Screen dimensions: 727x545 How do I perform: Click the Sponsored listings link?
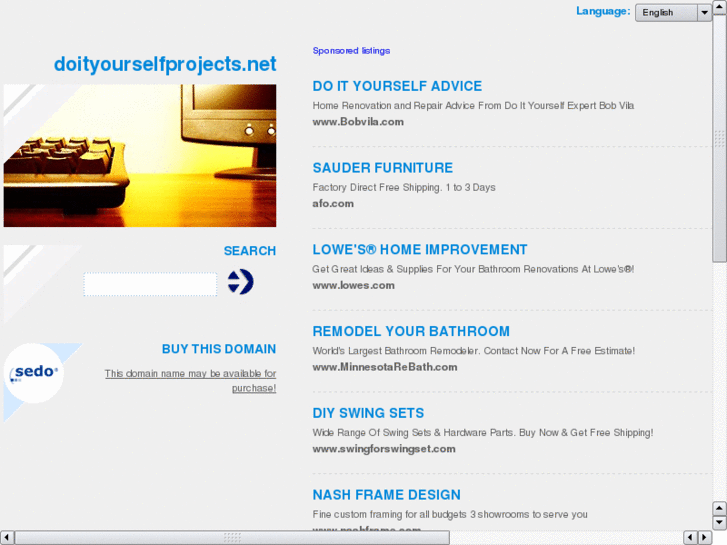pyautogui.click(x=351, y=51)
